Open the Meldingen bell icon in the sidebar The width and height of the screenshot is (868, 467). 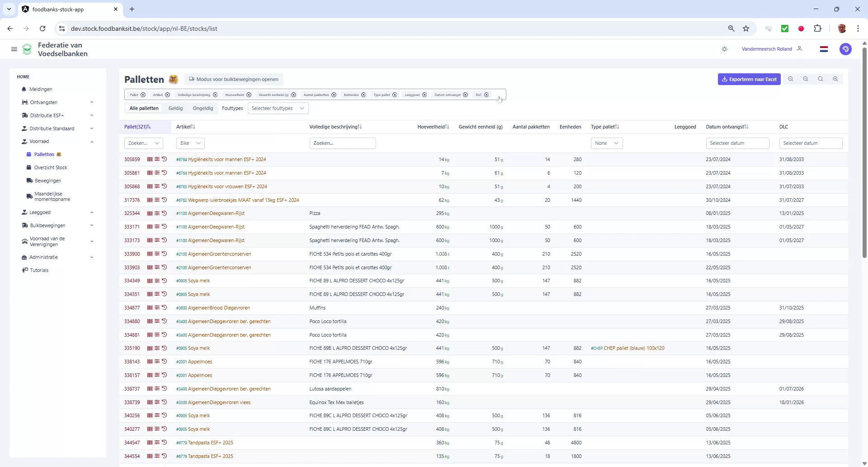coord(24,89)
